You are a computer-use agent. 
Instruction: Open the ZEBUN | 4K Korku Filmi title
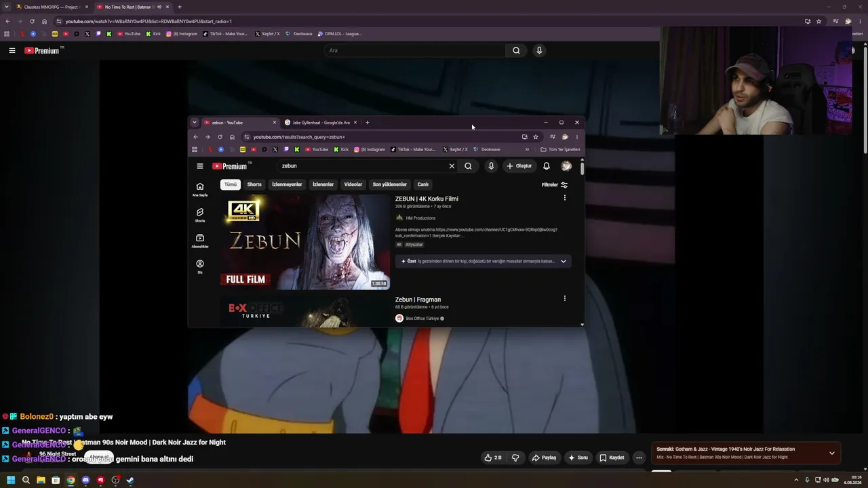[427, 199]
